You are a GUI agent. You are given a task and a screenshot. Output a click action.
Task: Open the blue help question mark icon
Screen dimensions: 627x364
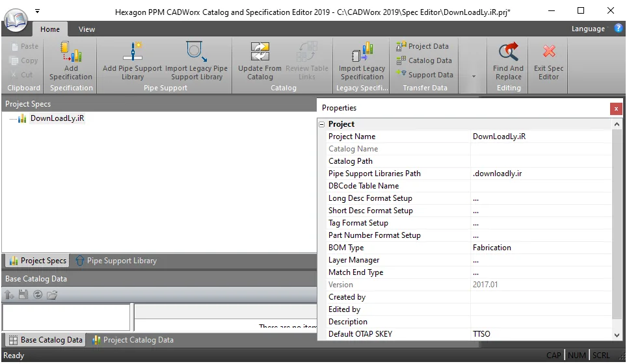(618, 28)
